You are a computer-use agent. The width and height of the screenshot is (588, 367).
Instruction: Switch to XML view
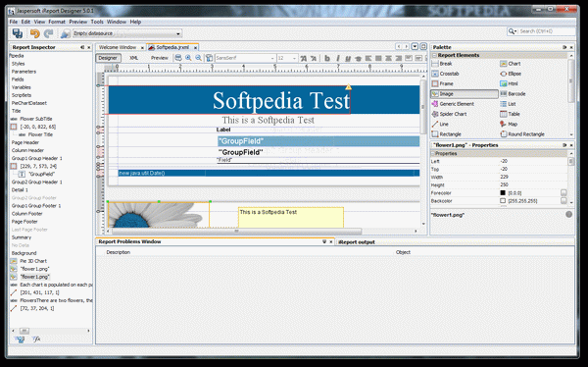134,58
